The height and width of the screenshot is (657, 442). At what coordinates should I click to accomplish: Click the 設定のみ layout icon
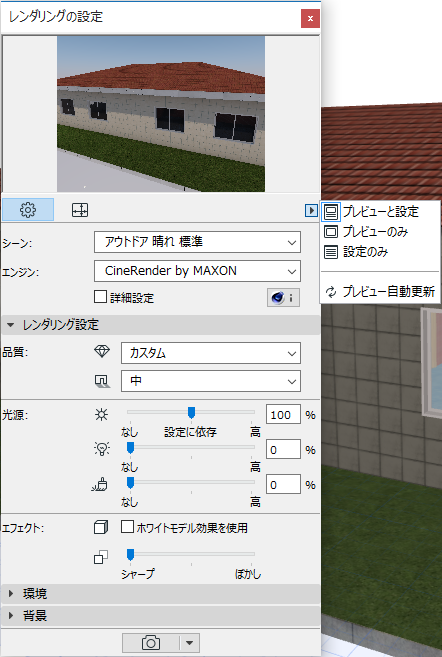[331, 252]
